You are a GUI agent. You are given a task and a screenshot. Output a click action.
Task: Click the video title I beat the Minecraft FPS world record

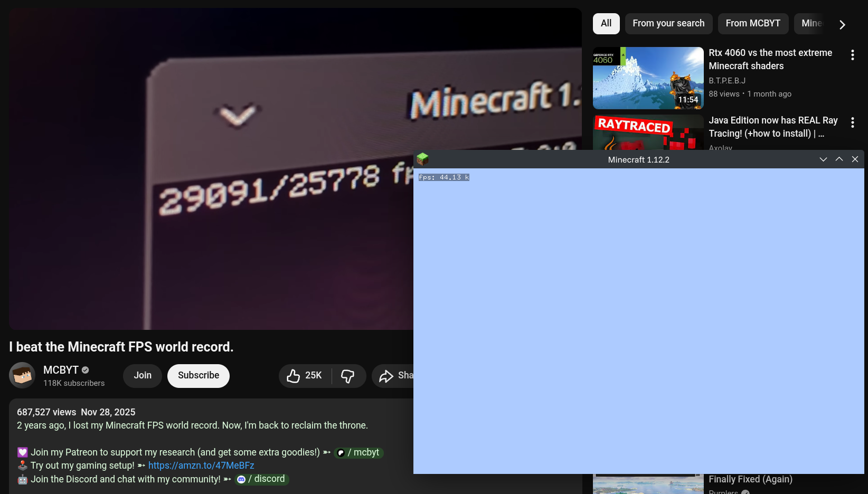[121, 347]
